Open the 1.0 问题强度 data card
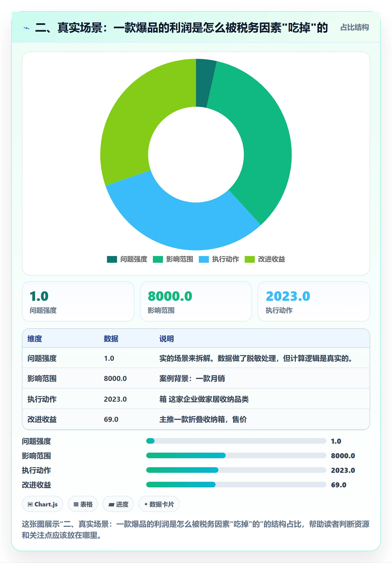 78,301
